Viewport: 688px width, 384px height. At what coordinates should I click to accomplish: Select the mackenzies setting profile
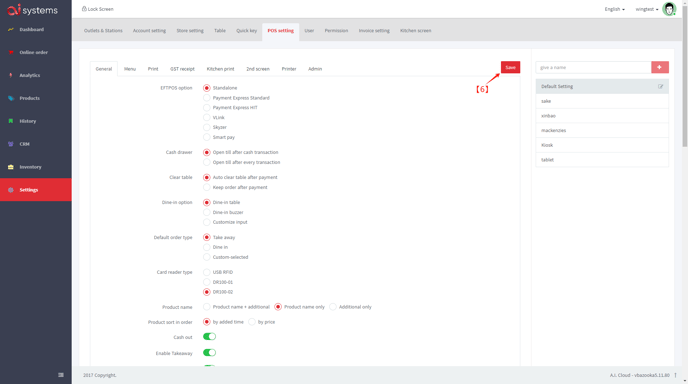(602, 130)
